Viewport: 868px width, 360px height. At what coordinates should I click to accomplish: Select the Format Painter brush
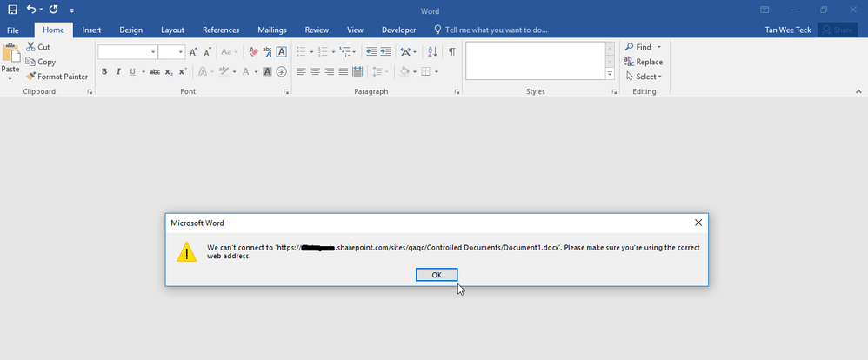57,77
